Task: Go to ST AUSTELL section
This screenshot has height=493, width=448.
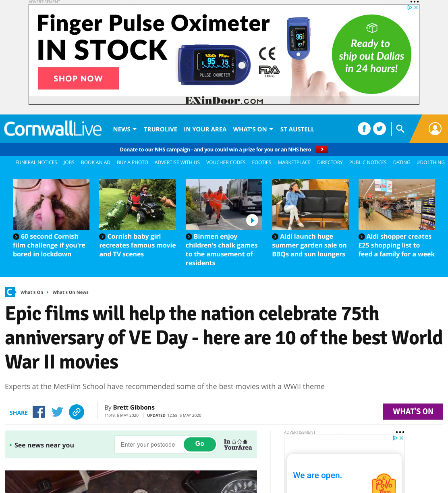Action: pos(297,129)
